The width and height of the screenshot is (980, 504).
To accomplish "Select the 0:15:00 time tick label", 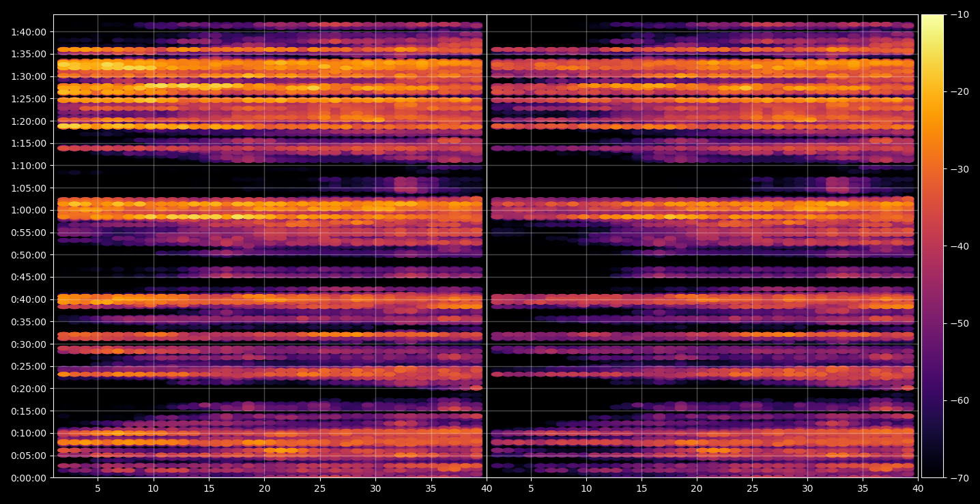I will click(29, 411).
